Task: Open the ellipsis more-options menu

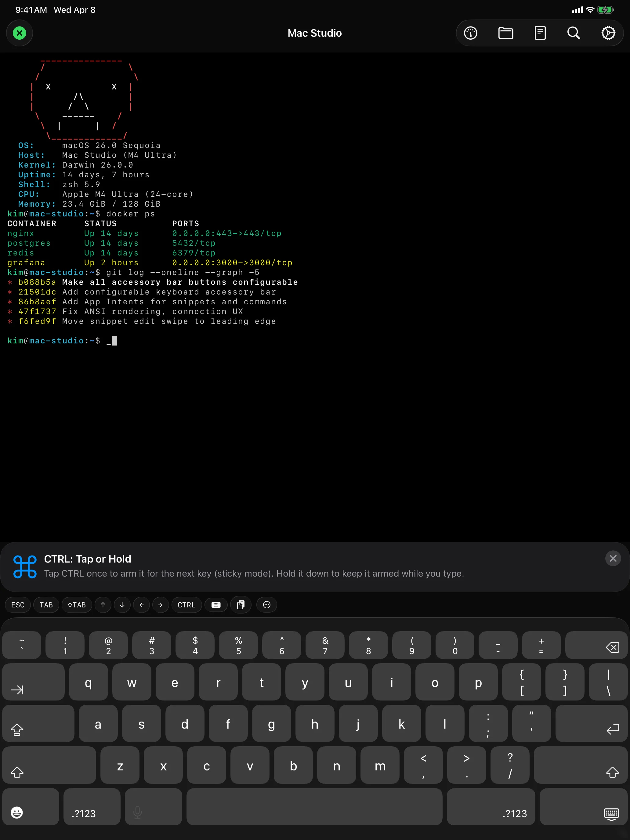Action: click(266, 605)
